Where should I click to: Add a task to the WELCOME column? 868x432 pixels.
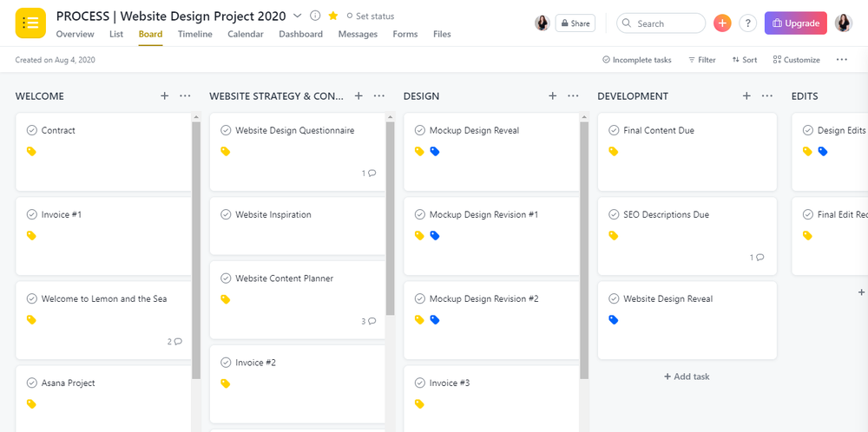[x=164, y=95]
